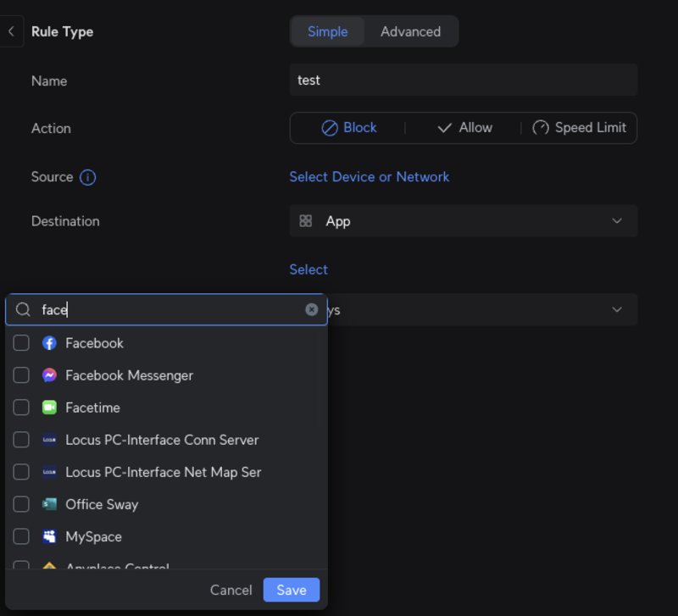Image resolution: width=678 pixels, height=616 pixels.
Task: Click the Select Device or Network link
Action: (x=369, y=177)
